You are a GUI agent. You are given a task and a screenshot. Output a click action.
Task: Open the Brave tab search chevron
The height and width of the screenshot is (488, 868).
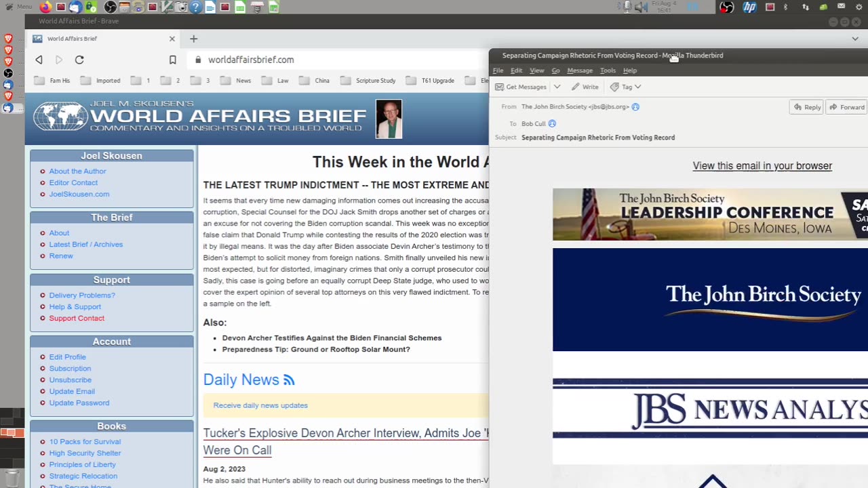pos(855,39)
